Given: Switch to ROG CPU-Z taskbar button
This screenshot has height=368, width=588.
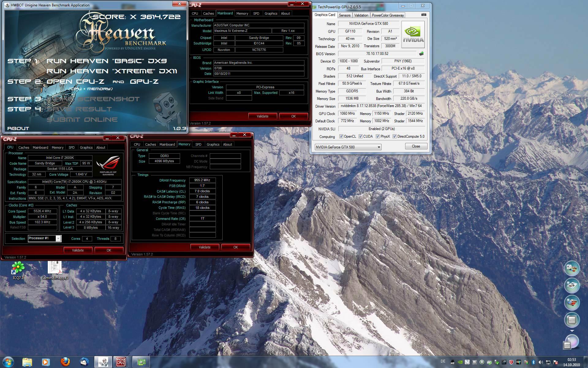Looking at the screenshot, I should tap(121, 362).
